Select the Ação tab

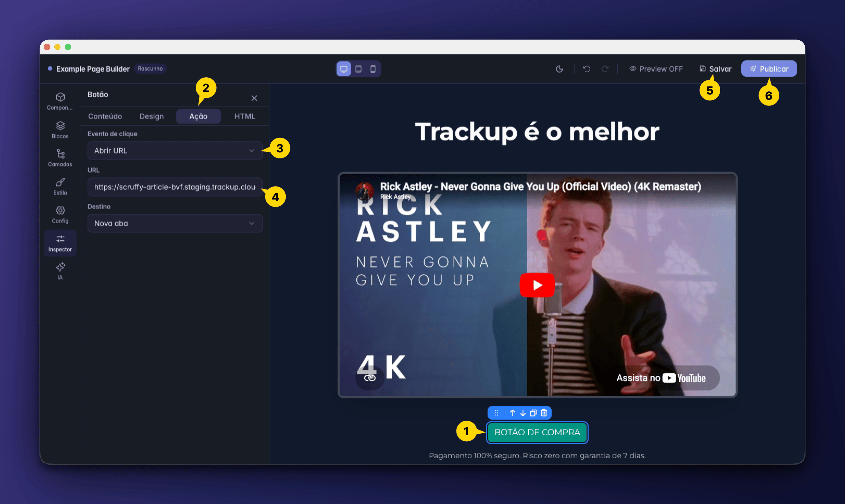pyautogui.click(x=198, y=116)
